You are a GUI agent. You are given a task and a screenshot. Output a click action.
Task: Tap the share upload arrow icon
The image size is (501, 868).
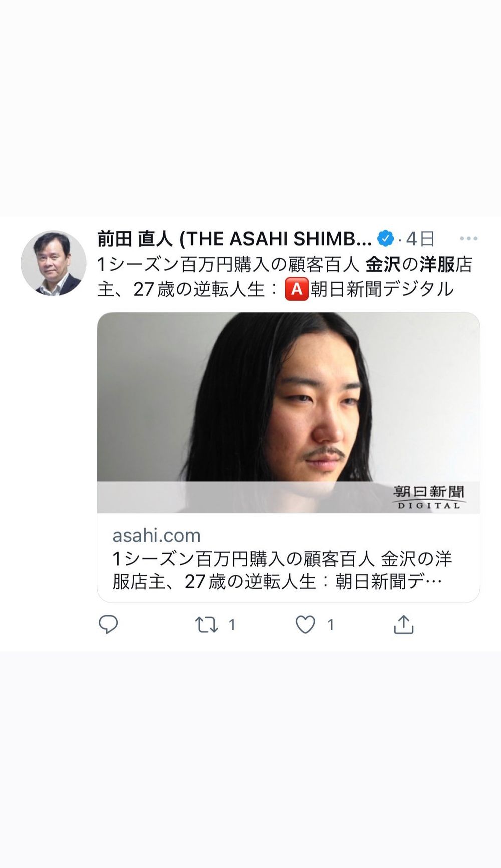pos(403,625)
